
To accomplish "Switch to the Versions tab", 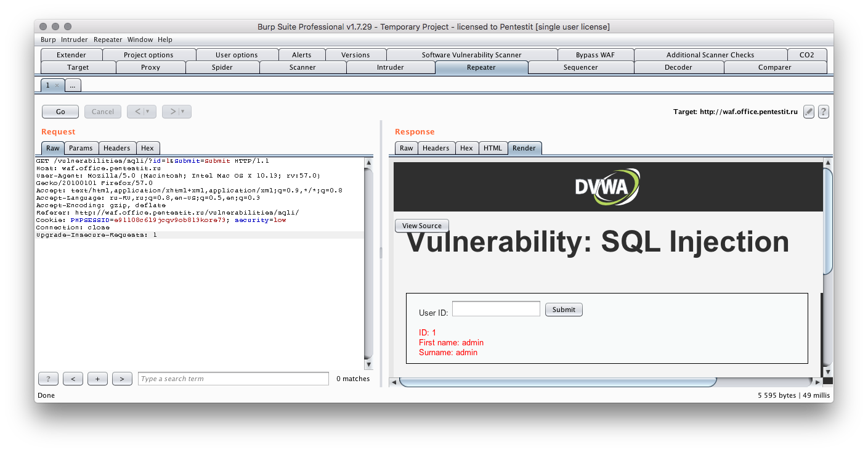I will point(355,55).
